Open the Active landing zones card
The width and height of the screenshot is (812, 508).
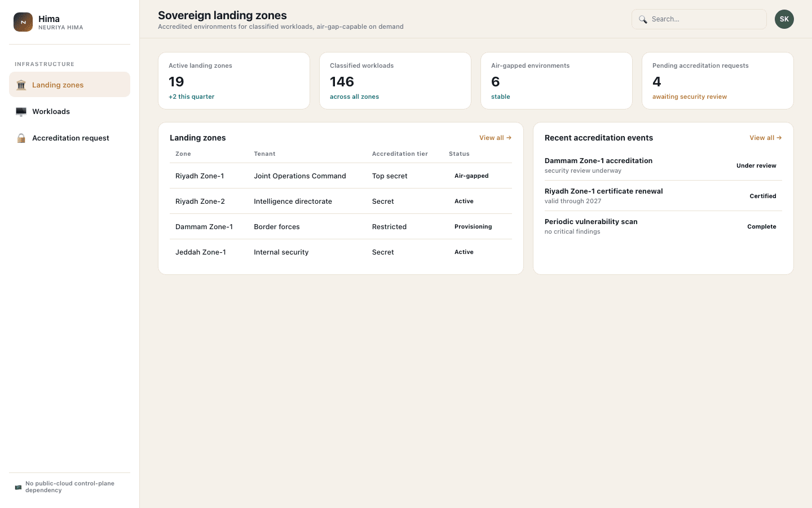click(234, 81)
